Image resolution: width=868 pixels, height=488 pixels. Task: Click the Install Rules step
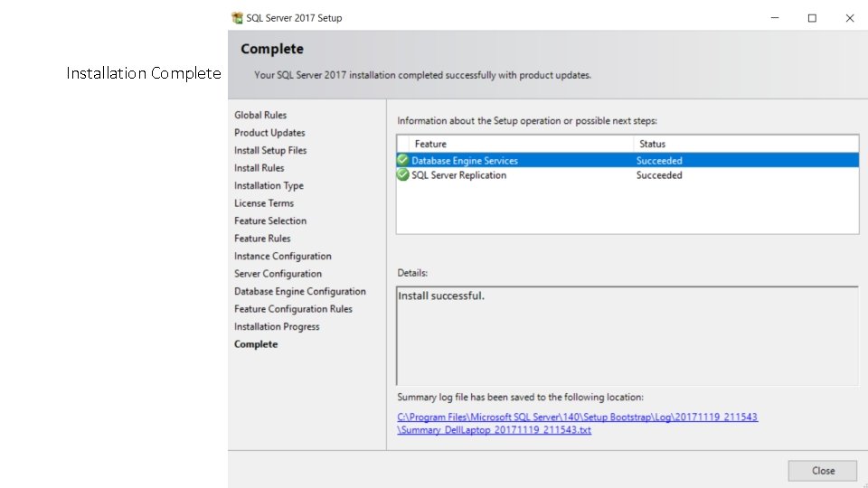[259, 168]
